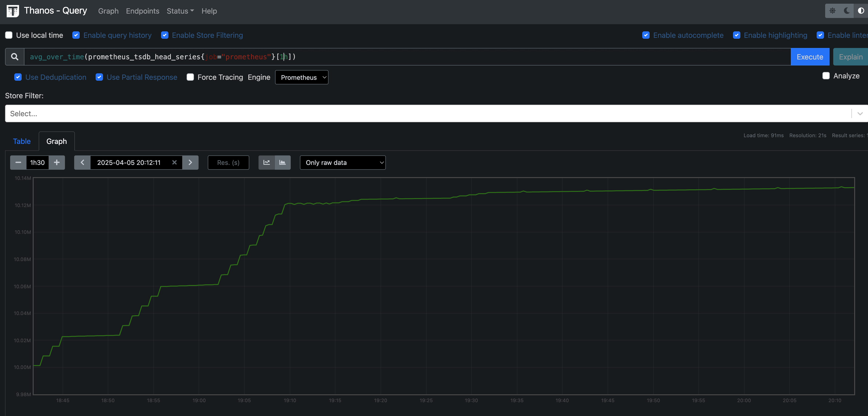The width and height of the screenshot is (868, 416).
Task: Open the Engine Prometheus dropdown
Action: click(x=302, y=77)
